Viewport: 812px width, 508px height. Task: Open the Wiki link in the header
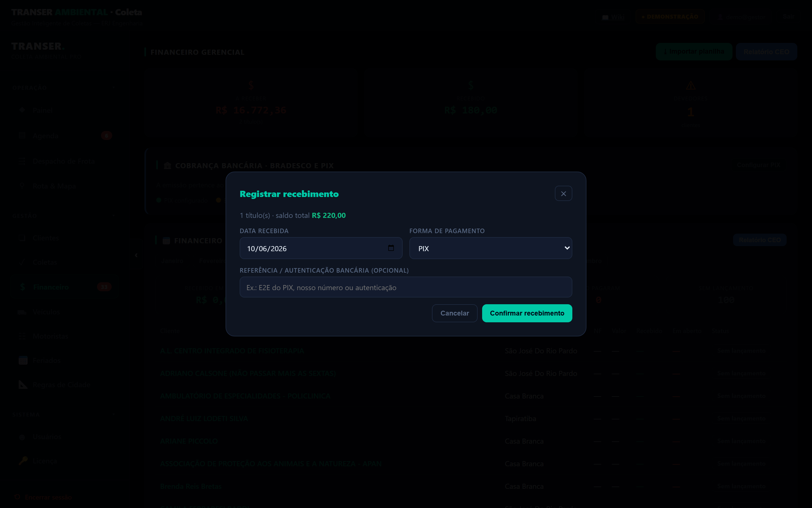pyautogui.click(x=613, y=17)
